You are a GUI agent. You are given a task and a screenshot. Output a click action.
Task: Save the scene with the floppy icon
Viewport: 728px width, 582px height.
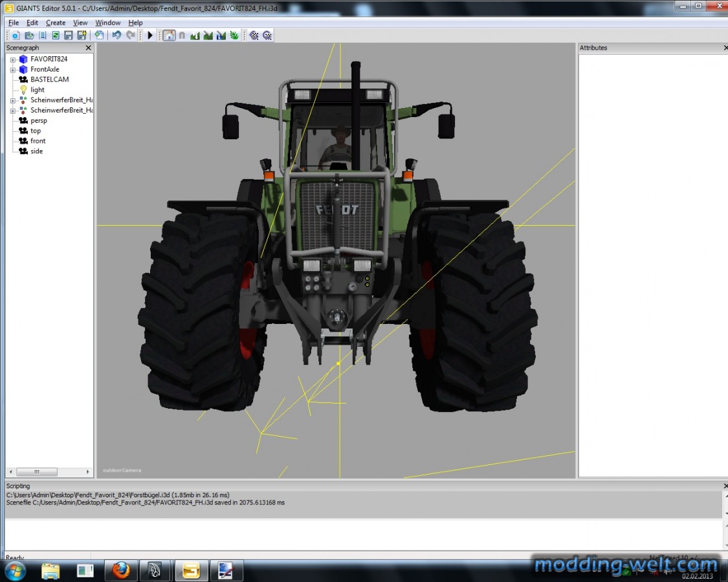pyautogui.click(x=68, y=36)
